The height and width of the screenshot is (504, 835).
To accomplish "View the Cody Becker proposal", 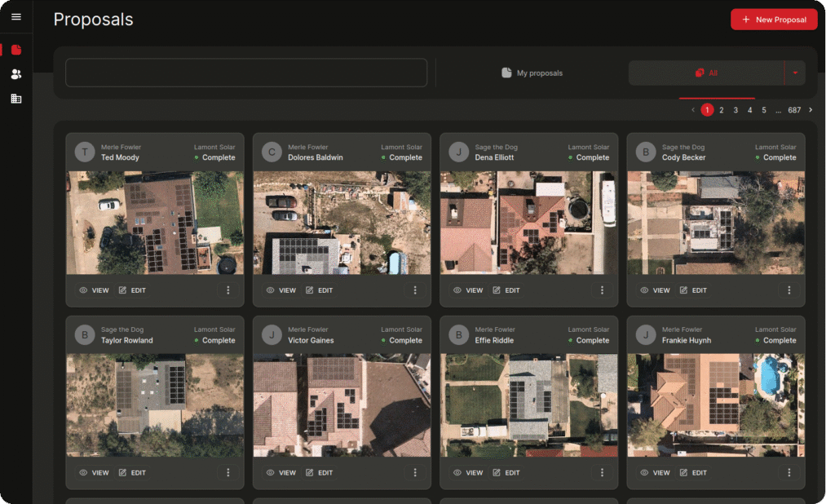I will 655,290.
